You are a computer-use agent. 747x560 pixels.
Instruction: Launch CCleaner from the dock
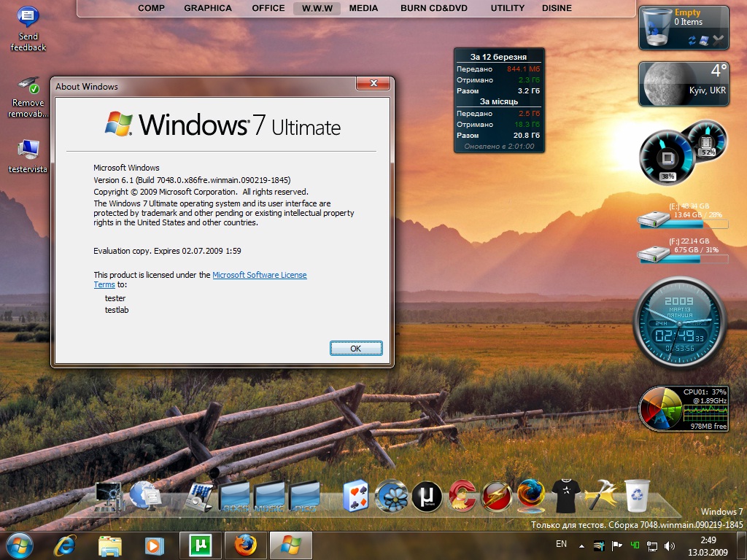tap(461, 496)
